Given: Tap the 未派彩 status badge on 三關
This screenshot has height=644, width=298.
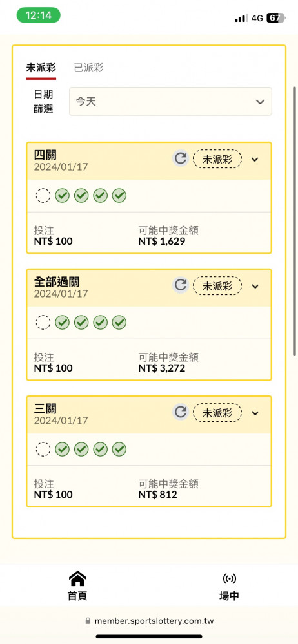Looking at the screenshot, I should [x=217, y=412].
